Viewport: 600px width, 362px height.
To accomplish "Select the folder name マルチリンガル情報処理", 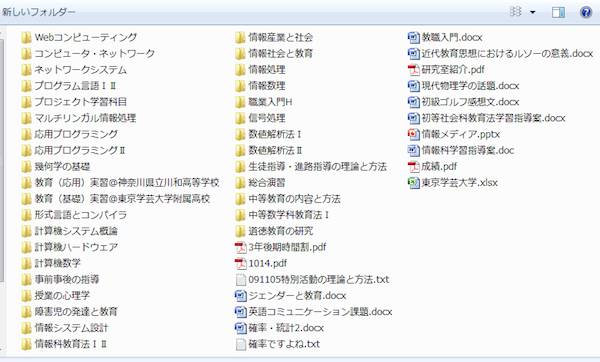I will click(x=85, y=118).
